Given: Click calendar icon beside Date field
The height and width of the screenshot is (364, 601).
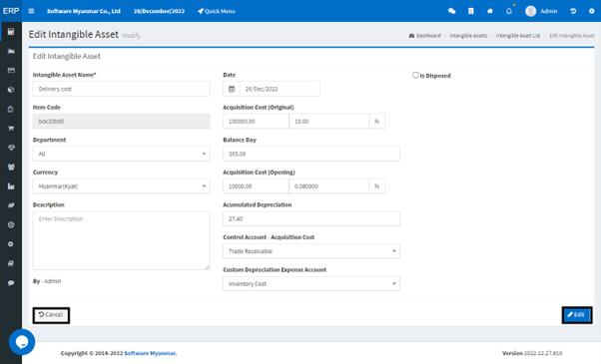Looking at the screenshot, I should (232, 89).
